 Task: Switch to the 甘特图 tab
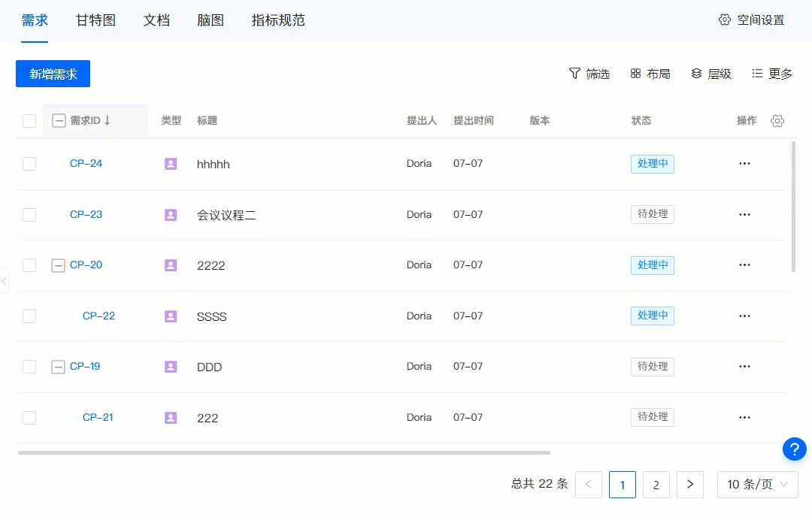[x=95, y=20]
